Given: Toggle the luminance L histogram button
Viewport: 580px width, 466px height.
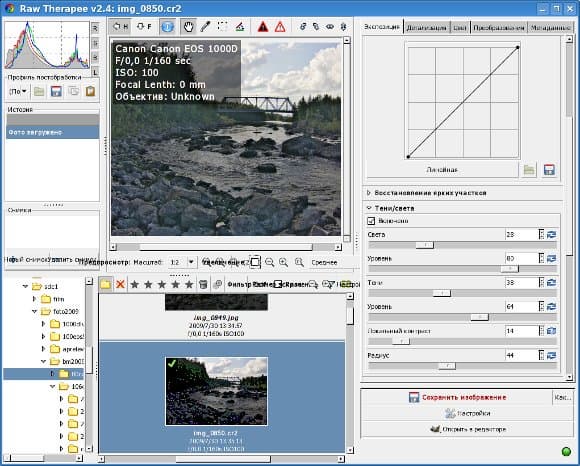Looking at the screenshot, I should pyautogui.click(x=95, y=72).
